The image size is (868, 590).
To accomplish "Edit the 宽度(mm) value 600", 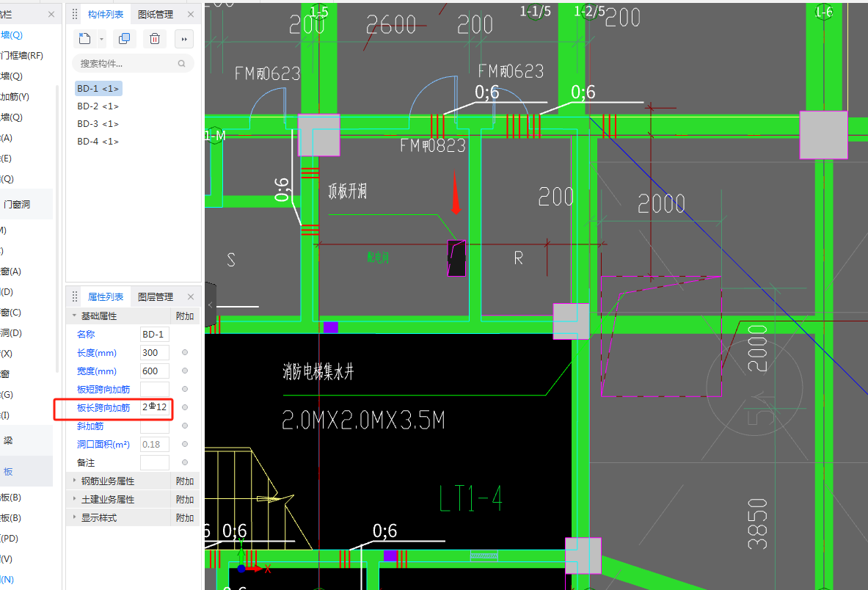I will click(x=154, y=371).
